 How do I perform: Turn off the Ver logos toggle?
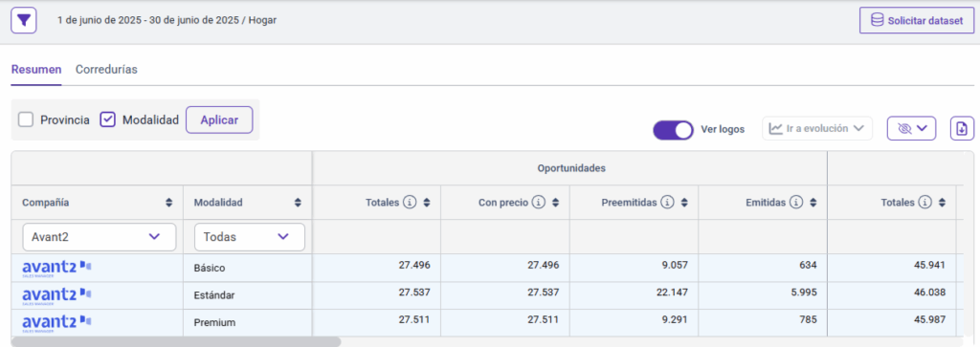pos(673,130)
